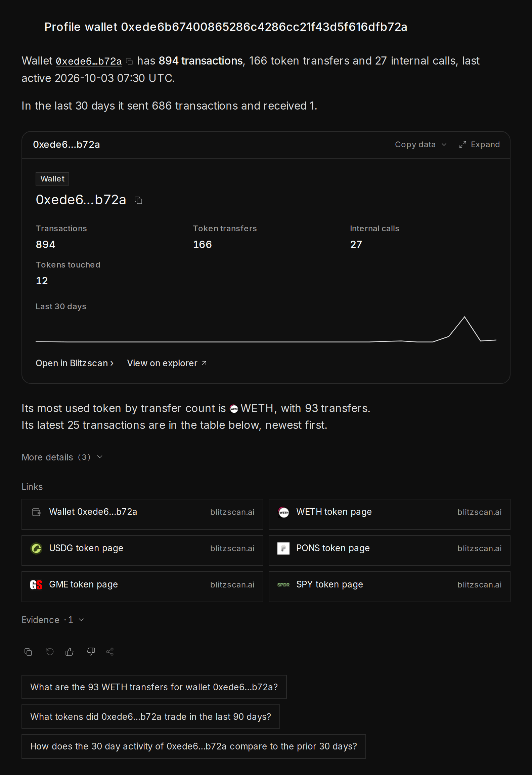Image resolution: width=532 pixels, height=775 pixels.
Task: Click the Transactions value 894
Action: 46,244
